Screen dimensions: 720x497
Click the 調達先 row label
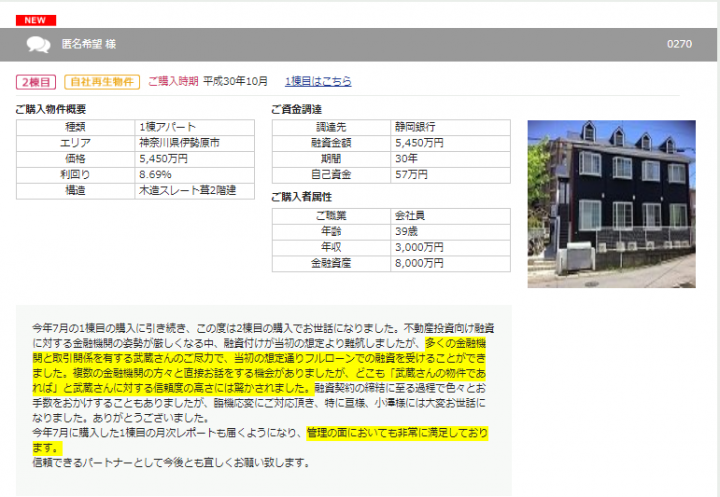coord(331,127)
